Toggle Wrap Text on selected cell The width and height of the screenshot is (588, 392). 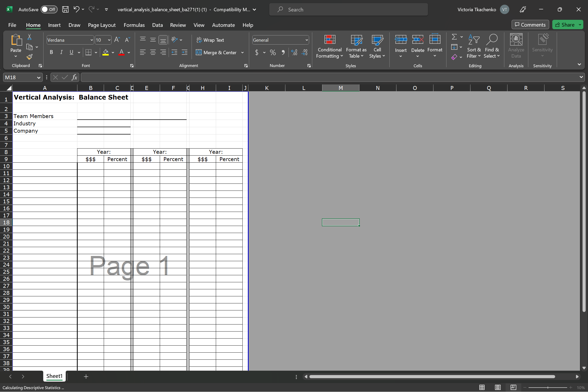point(210,40)
